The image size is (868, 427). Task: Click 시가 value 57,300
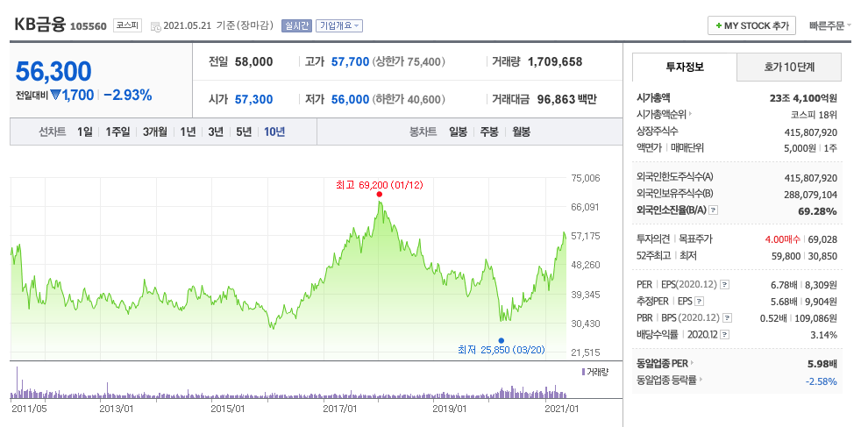click(x=254, y=100)
